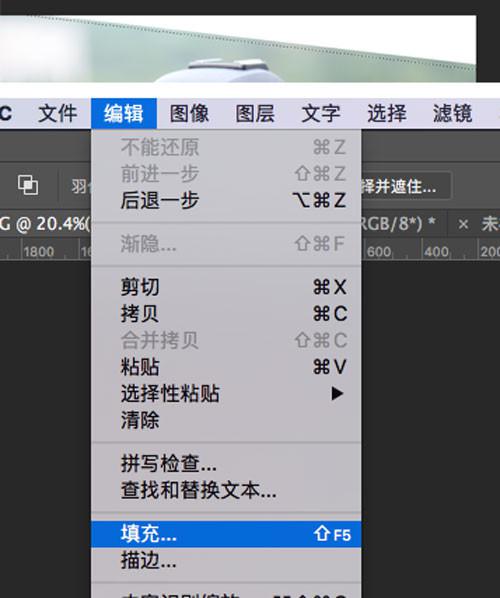Collapse the highlighted 编辑 menu

click(x=124, y=113)
